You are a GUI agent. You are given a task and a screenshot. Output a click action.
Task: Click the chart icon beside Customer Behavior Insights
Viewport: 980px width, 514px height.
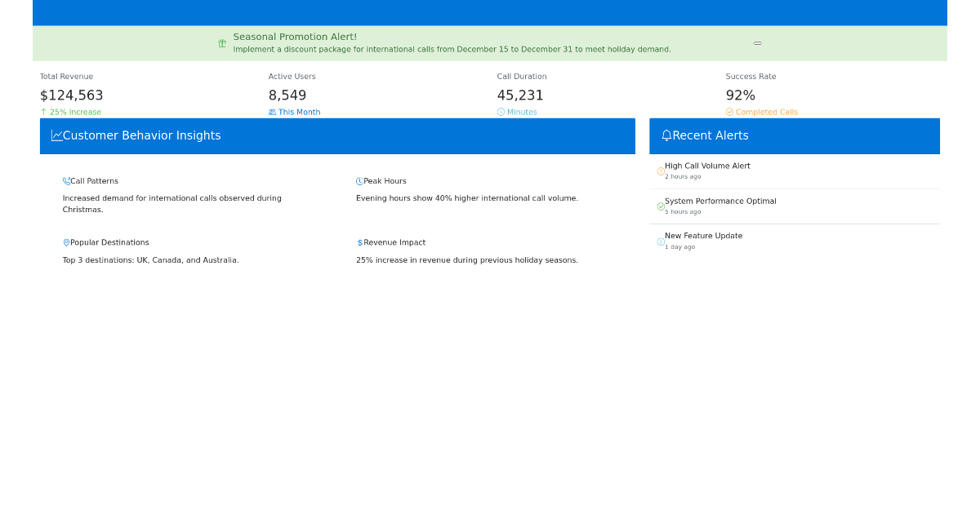(x=56, y=135)
